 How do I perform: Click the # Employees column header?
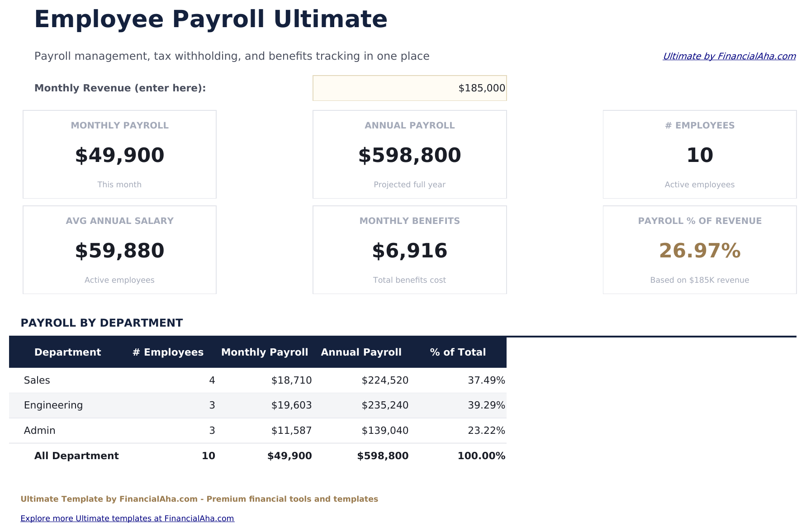coord(168,352)
